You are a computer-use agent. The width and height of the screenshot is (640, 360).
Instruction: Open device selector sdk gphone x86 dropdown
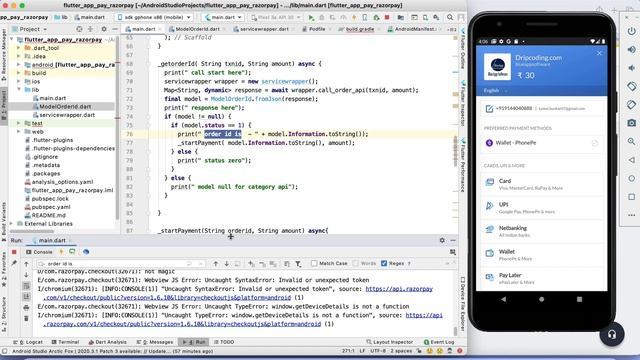tap(154, 18)
